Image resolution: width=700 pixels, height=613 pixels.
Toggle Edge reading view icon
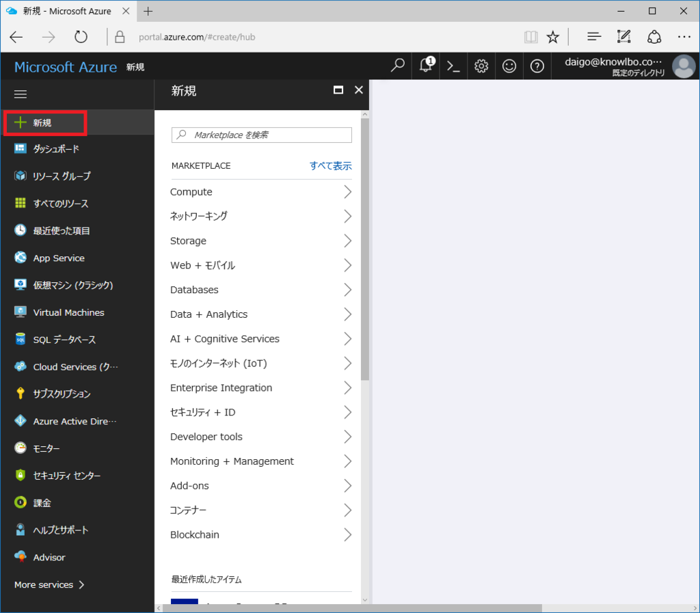click(x=530, y=37)
